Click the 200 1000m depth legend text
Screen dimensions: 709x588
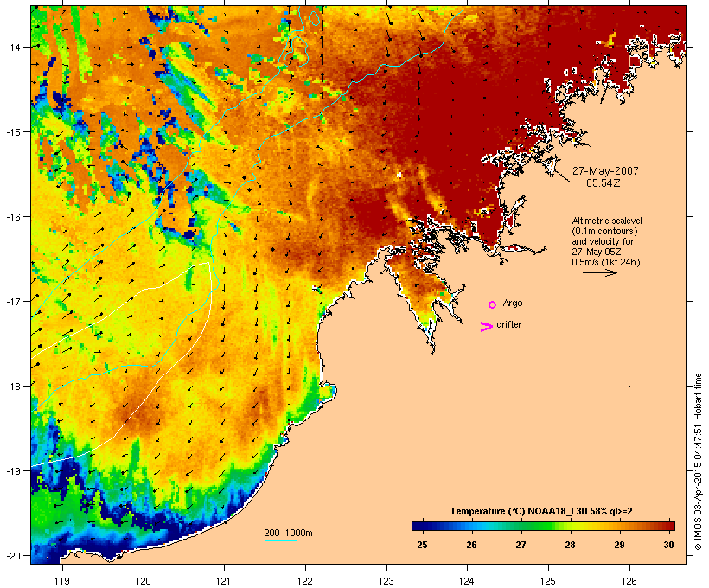point(288,533)
